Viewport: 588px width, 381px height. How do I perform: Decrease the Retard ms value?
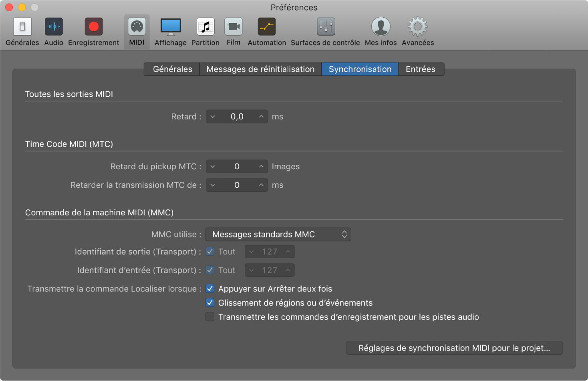tap(213, 116)
